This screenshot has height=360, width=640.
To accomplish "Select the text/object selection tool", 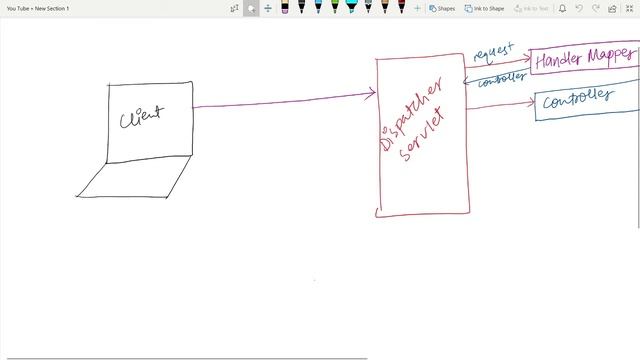I will (234, 8).
